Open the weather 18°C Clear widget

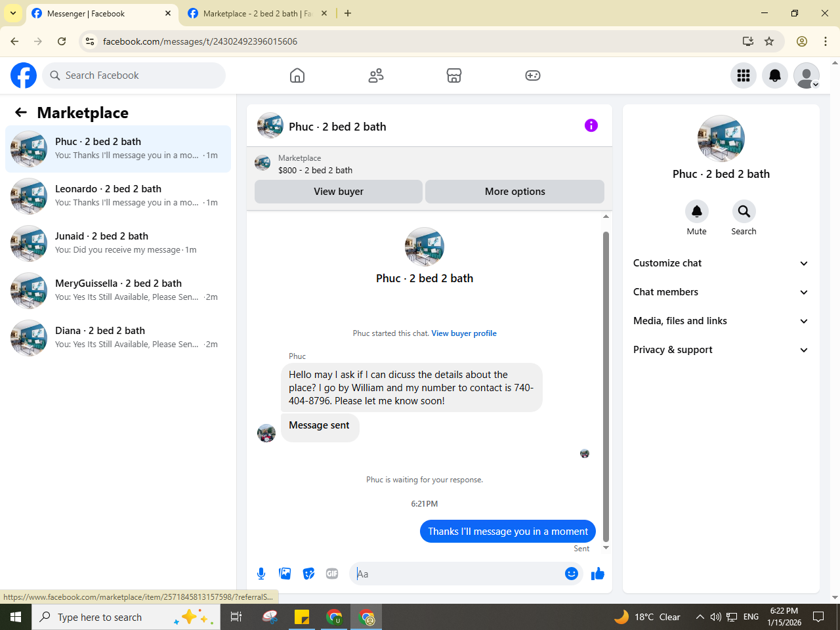pyautogui.click(x=647, y=617)
